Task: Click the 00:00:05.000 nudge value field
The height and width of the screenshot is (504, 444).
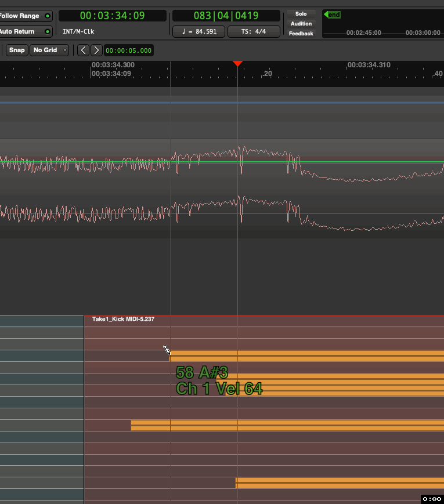Action: (x=129, y=50)
